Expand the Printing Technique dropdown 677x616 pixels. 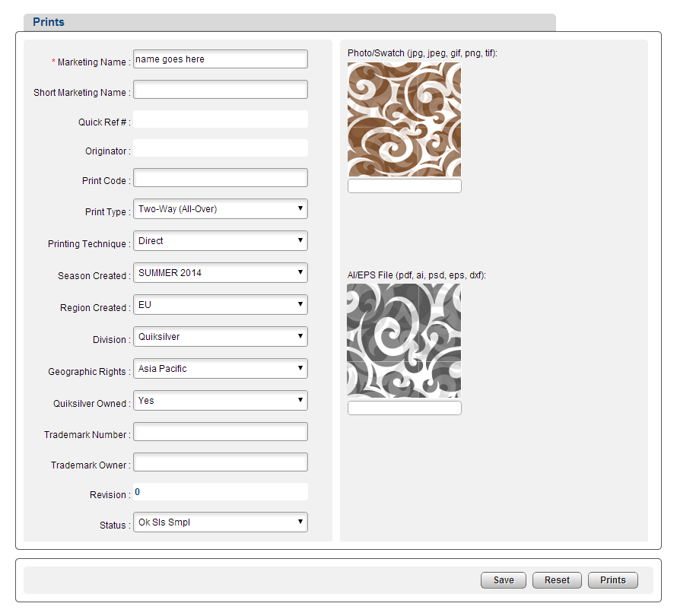click(220, 241)
